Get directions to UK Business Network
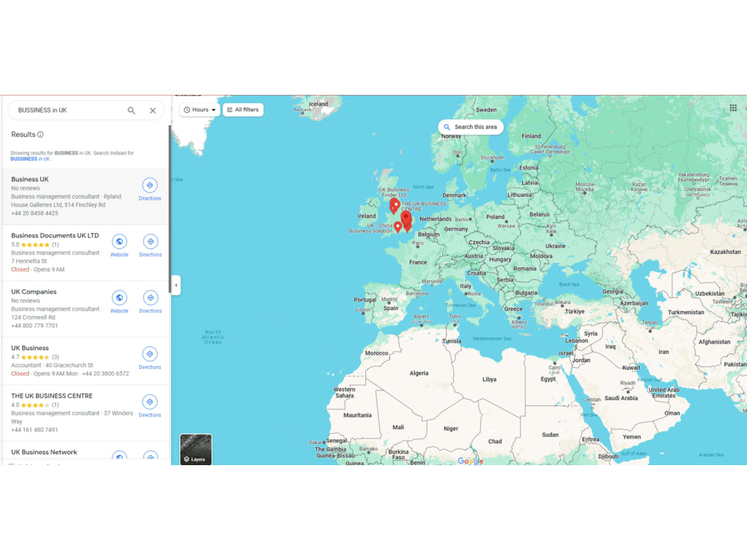The width and height of the screenshot is (747, 560). point(151,456)
